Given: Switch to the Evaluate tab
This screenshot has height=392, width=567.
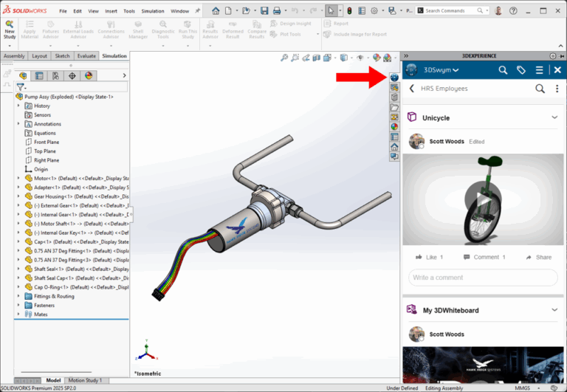Looking at the screenshot, I should coord(86,56).
